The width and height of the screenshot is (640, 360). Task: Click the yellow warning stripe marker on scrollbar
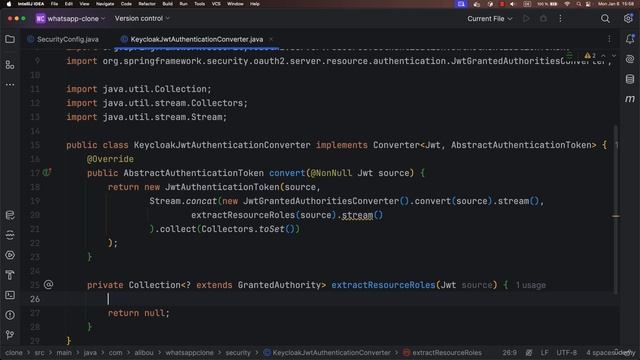point(616,216)
